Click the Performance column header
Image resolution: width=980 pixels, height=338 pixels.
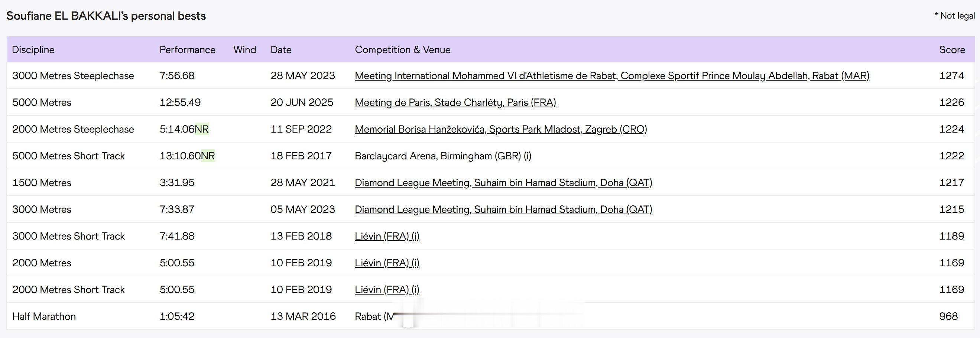(x=187, y=50)
